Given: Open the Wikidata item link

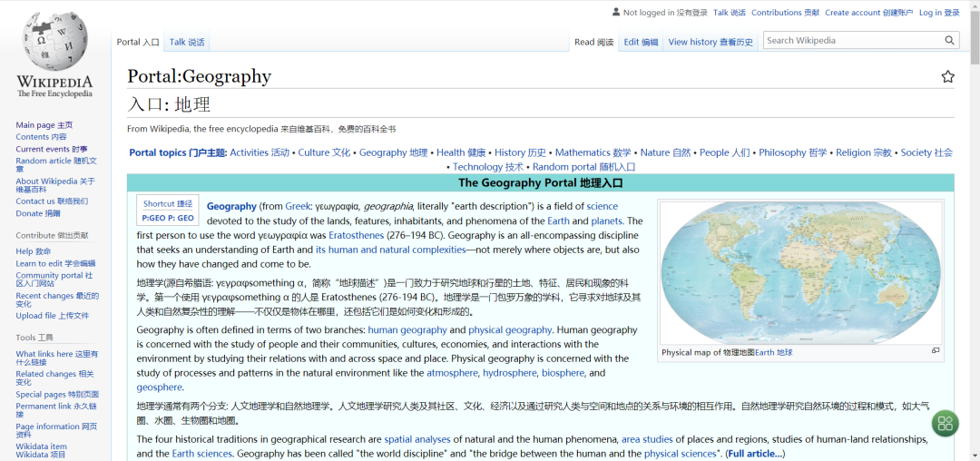Looking at the screenshot, I should coord(41,450).
